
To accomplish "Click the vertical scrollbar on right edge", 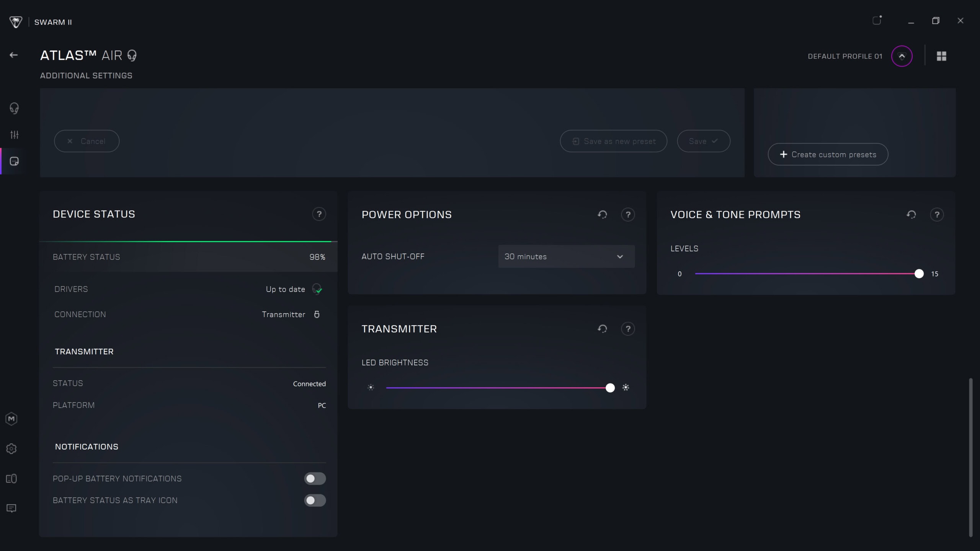I will tap(970, 457).
